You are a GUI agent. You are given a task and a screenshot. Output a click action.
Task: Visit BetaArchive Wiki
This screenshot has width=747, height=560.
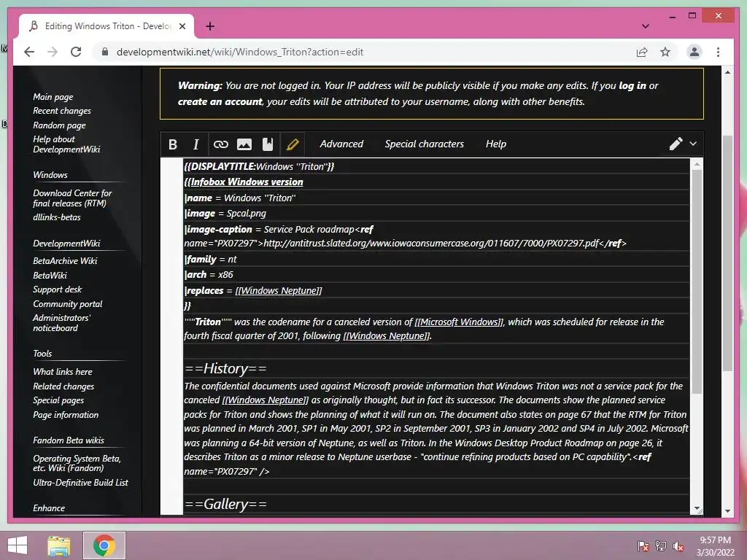65,260
